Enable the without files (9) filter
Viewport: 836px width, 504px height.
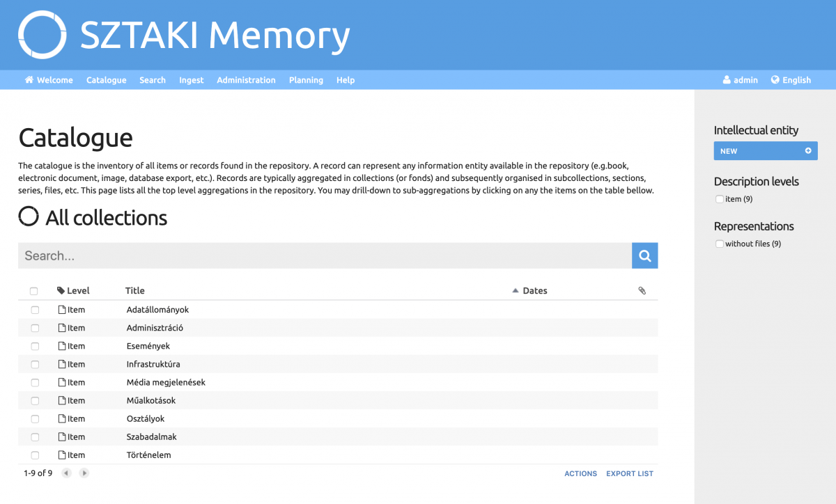[x=720, y=244]
